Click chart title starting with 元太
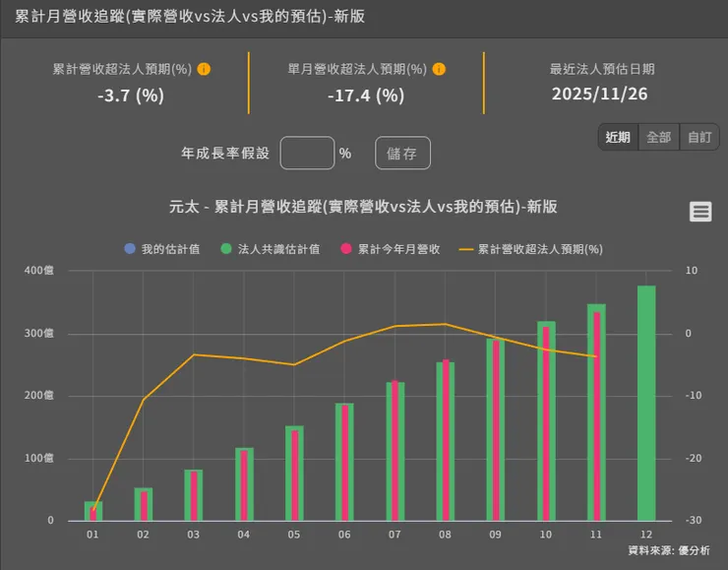The width and height of the screenshot is (728, 570). pos(363,207)
